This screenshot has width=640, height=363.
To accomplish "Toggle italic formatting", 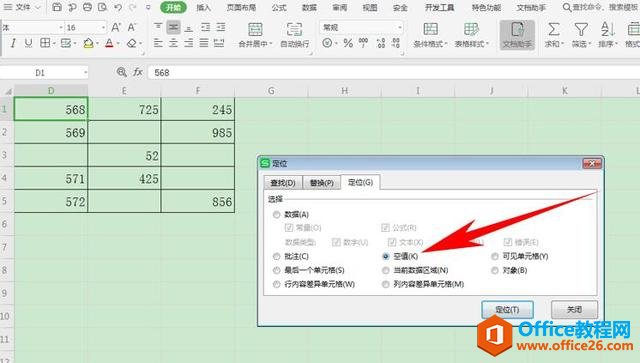I will coord(13,43).
